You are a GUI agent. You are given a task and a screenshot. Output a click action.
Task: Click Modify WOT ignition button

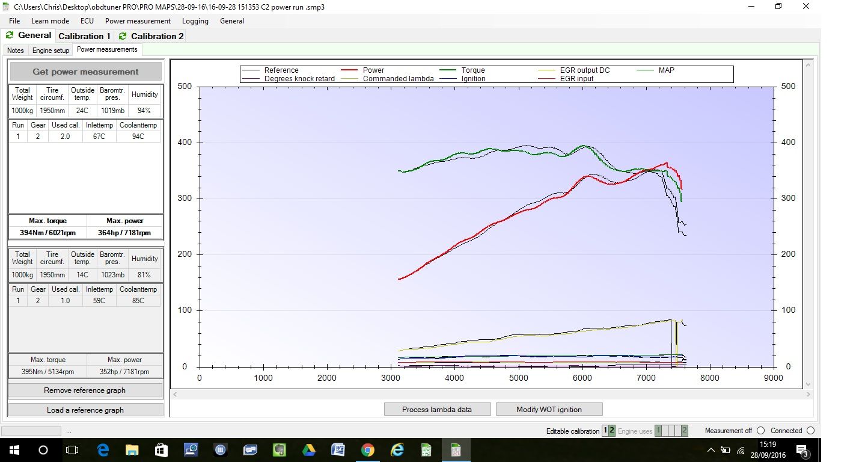click(549, 410)
